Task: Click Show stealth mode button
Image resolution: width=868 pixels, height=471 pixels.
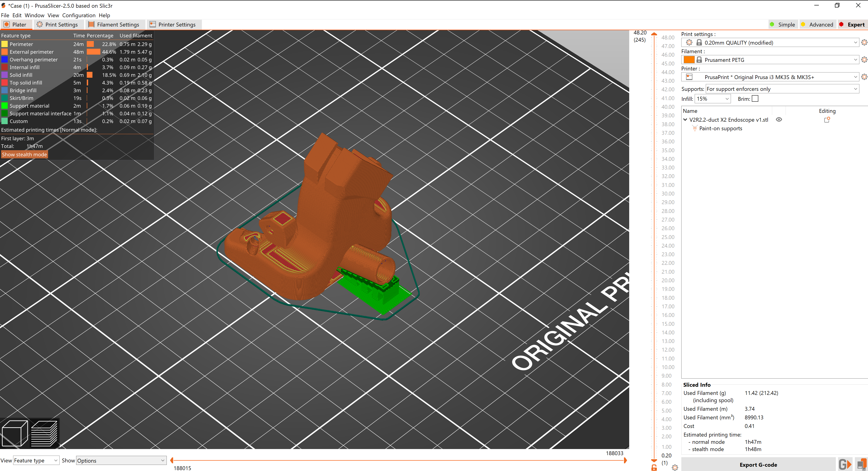Action: click(x=24, y=154)
